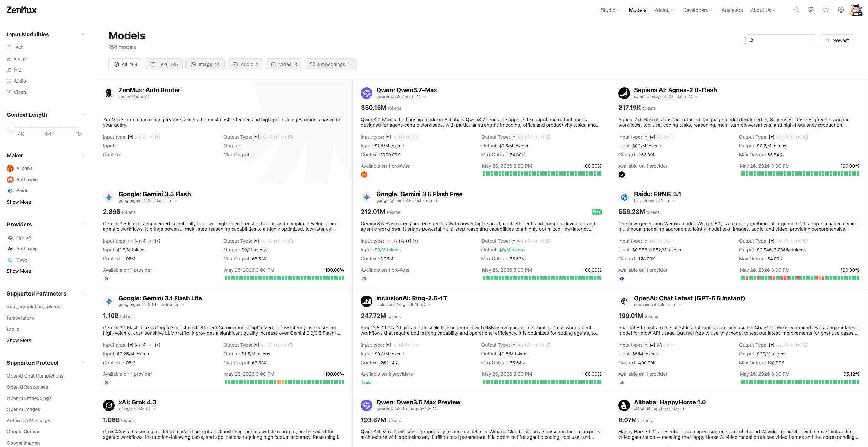Copy the alibaba/happyhorse-1.0 model ID
This screenshot has width=868, height=447.
(683, 409)
